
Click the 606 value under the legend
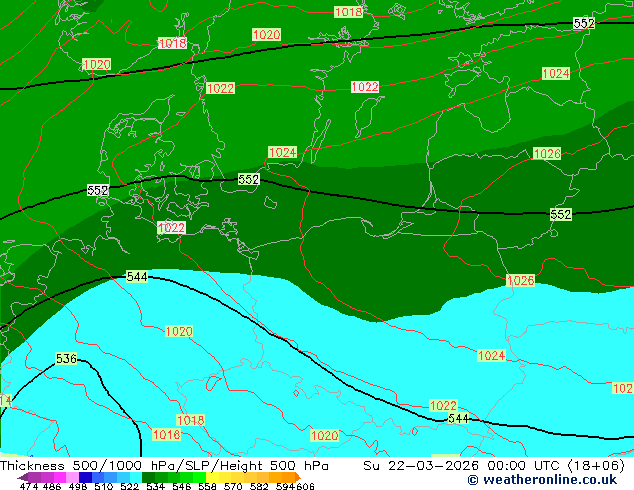tap(305, 486)
